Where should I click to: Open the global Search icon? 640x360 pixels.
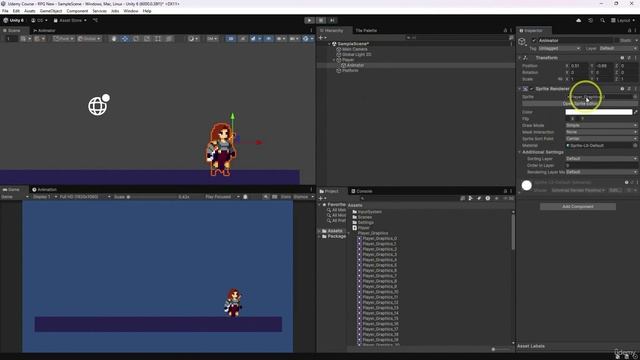[602, 20]
